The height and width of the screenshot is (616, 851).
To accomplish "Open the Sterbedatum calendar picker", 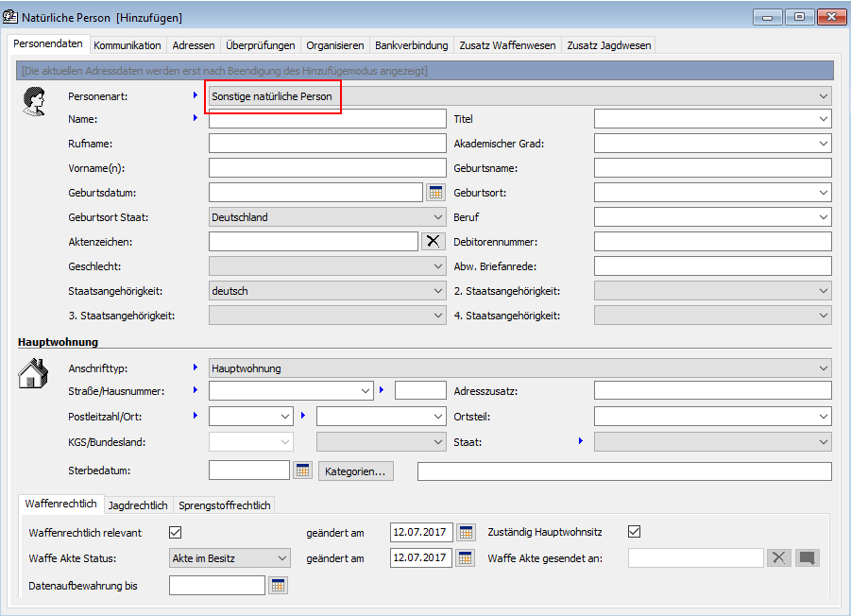I will (302, 471).
